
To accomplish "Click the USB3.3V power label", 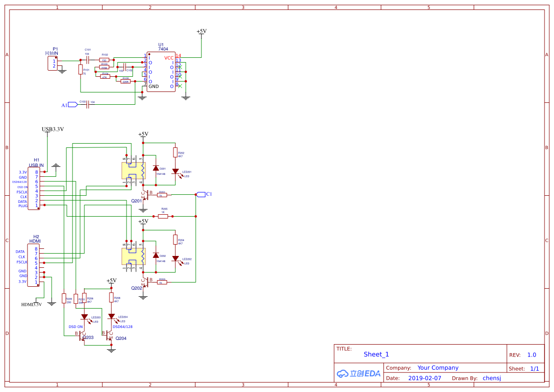I will tap(52, 129).
